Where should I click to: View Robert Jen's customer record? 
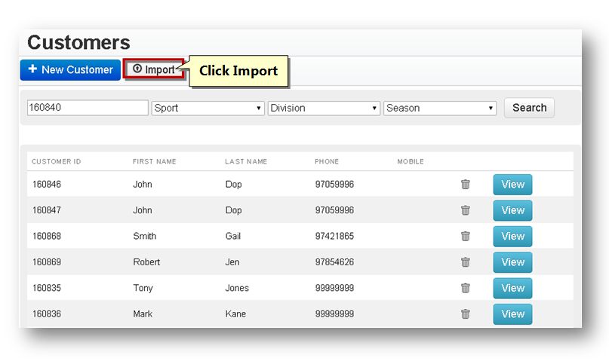point(512,262)
